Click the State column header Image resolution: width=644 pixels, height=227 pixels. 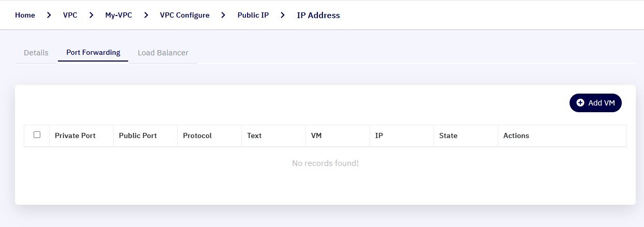(448, 135)
